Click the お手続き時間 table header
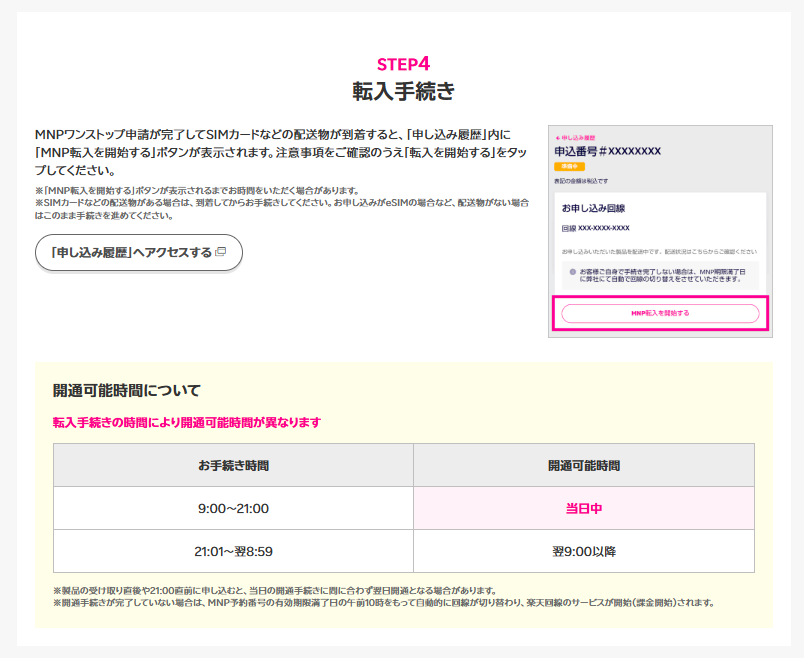Image resolution: width=804 pixels, height=658 pixels. click(x=233, y=465)
